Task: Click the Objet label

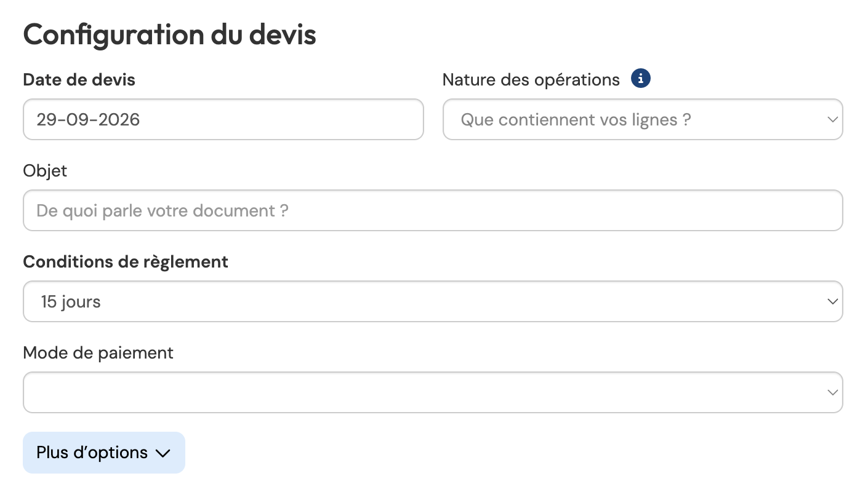Action: click(45, 171)
